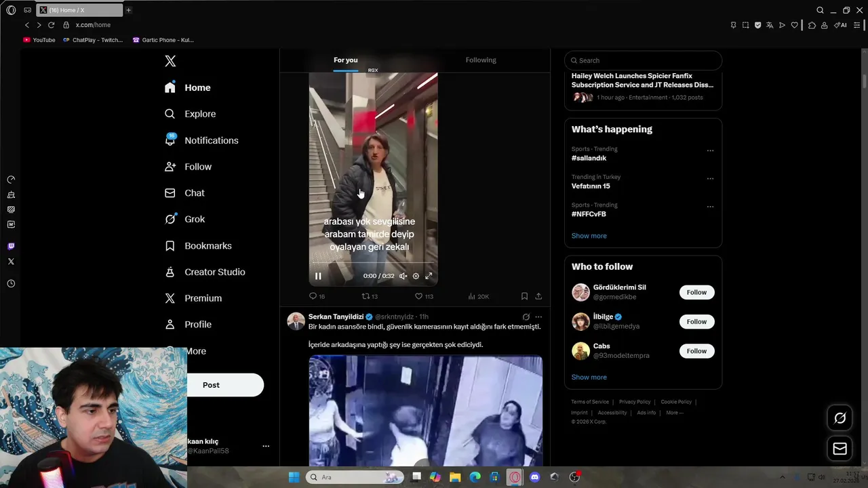Reply to the video post

coord(317,296)
